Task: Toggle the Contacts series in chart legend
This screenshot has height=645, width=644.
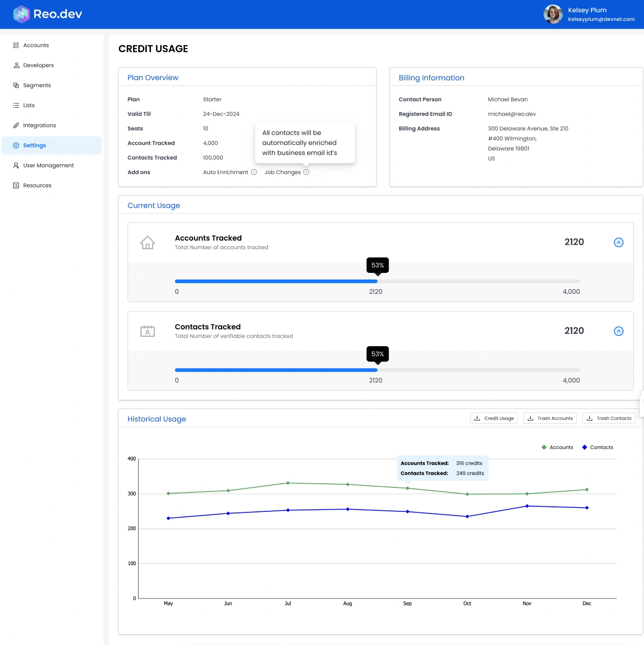Action: point(597,447)
